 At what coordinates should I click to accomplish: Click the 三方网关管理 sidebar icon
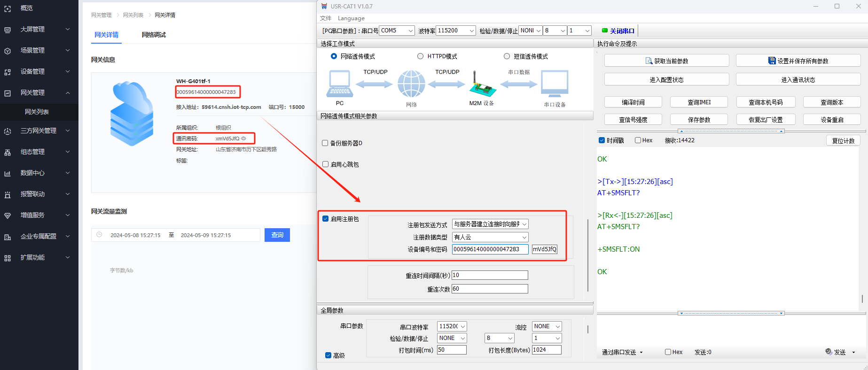coord(8,131)
